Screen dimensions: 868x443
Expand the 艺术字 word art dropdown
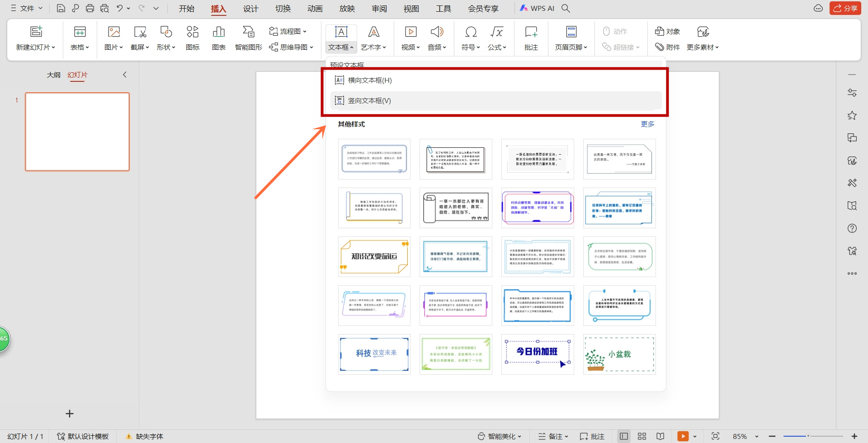tap(373, 47)
